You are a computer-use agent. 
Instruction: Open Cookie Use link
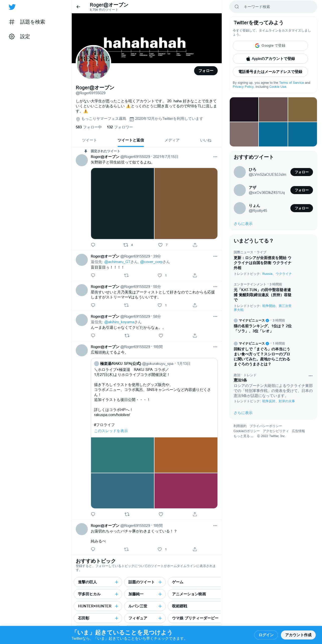click(278, 87)
